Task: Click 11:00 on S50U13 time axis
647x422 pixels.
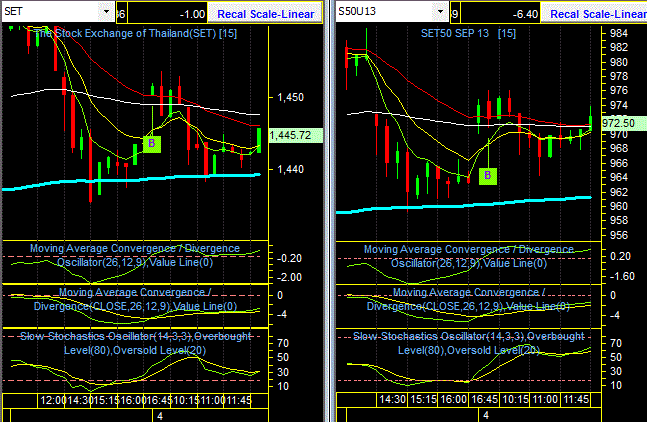Action: point(545,399)
